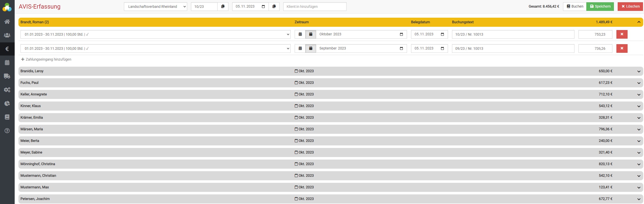Image resolution: width=644 pixels, height=204 pixels.
Task: Expand the Keller, Annegrete row
Action: pos(638,94)
